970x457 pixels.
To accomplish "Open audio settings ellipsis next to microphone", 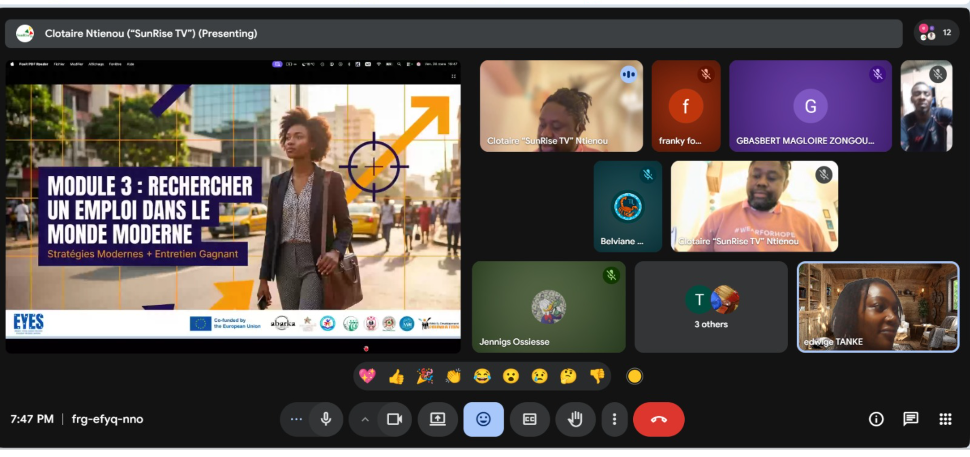I will [x=296, y=419].
